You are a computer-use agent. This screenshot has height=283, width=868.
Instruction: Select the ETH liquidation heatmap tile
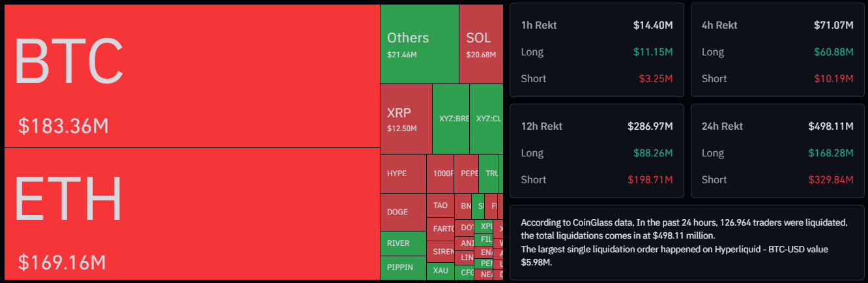(x=192, y=214)
